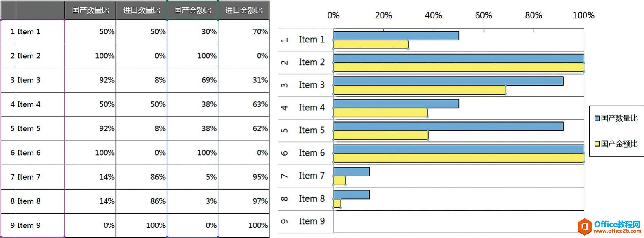Click the Item 1 cell in the table

pyautogui.click(x=40, y=32)
